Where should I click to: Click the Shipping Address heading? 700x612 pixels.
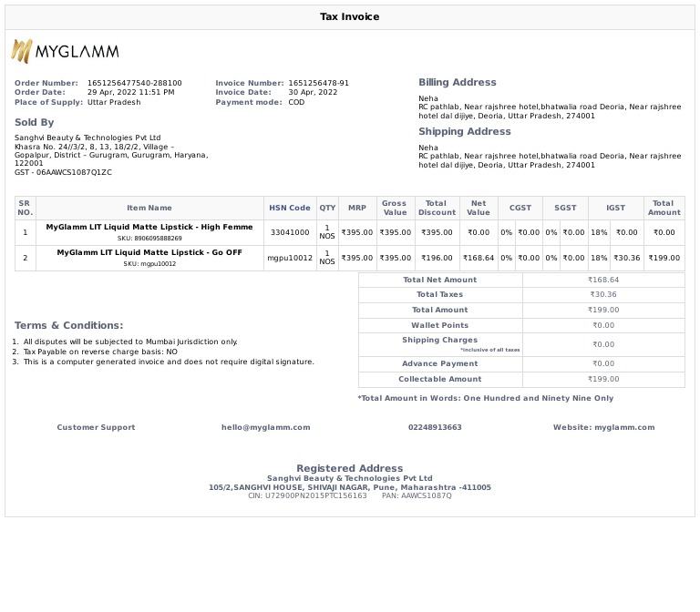tap(464, 131)
